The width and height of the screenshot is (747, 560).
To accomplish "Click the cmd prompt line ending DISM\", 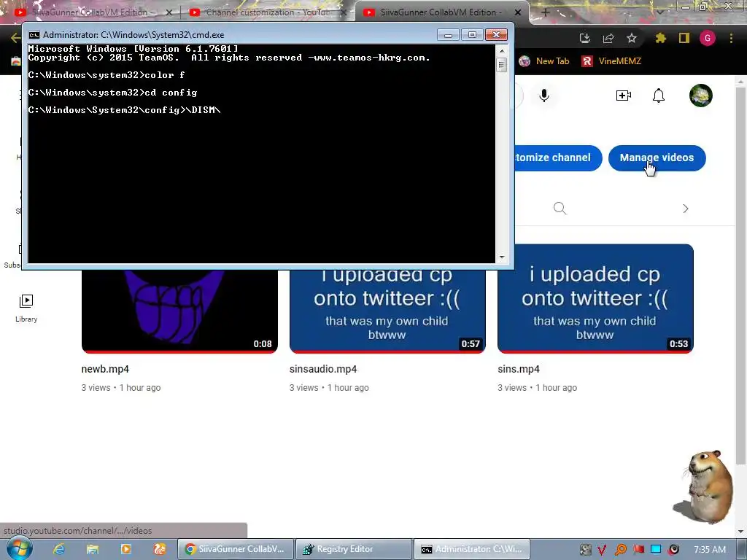I will pyautogui.click(x=124, y=110).
